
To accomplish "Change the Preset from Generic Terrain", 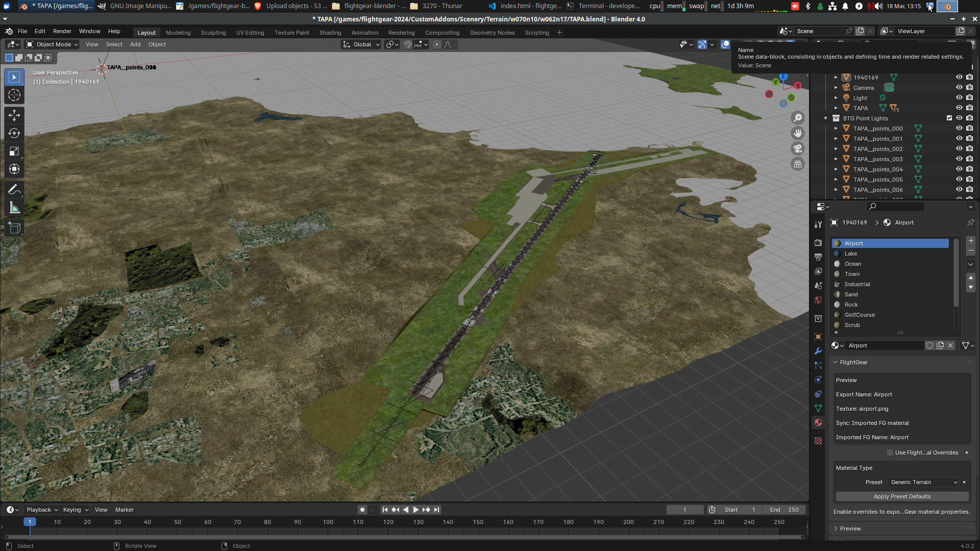I will coord(922,482).
